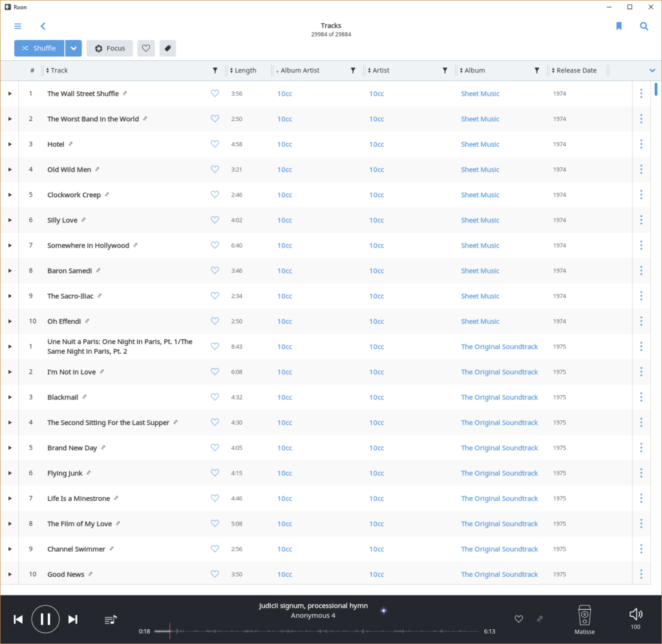Open the play queue icon

(111, 619)
